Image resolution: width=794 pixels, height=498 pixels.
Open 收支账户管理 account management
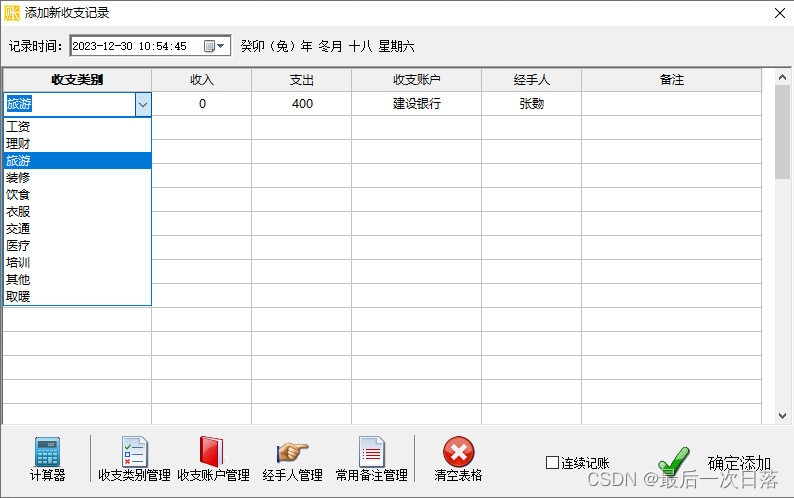coord(213,459)
